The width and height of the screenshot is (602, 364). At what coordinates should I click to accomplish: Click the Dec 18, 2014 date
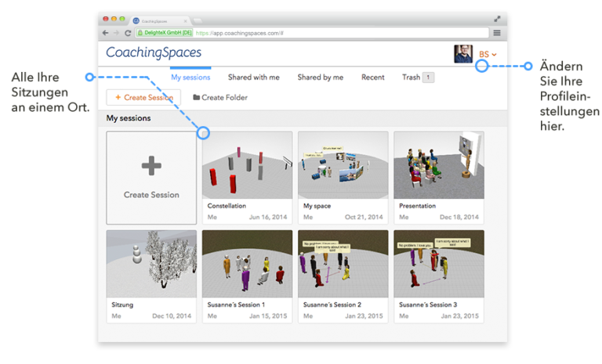click(459, 217)
